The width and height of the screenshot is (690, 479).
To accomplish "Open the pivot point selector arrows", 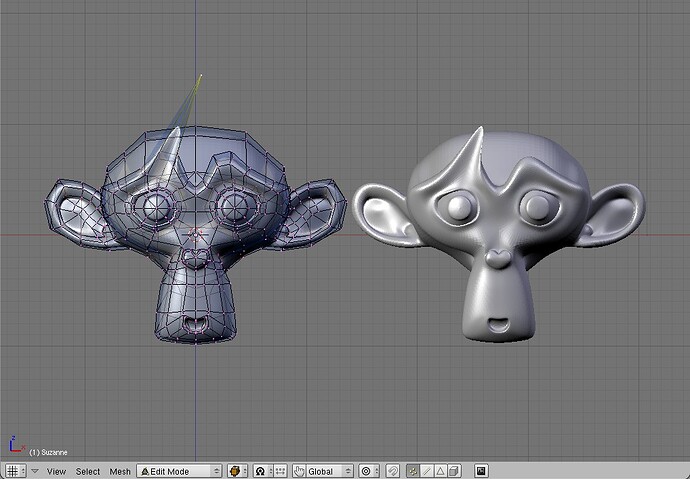I will click(271, 471).
